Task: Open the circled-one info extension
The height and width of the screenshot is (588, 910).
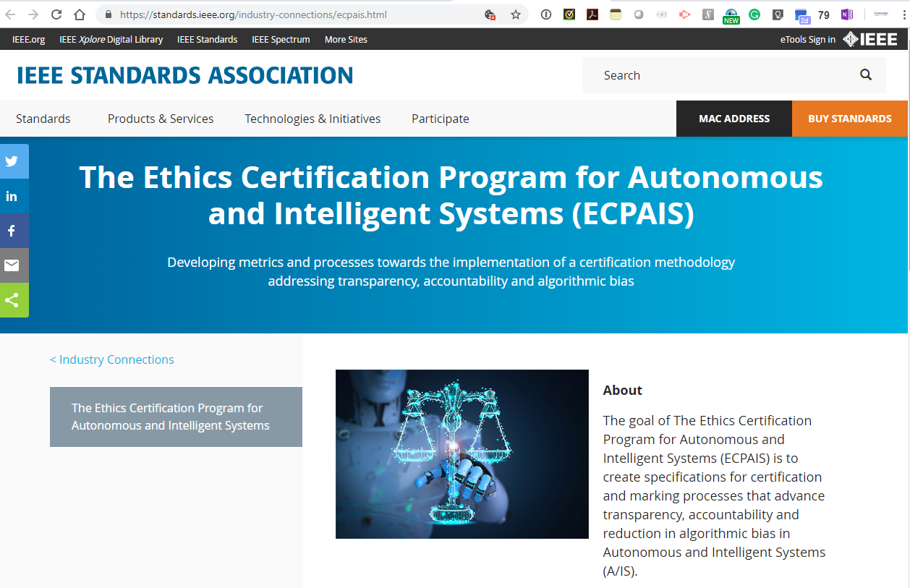Action: (546, 14)
